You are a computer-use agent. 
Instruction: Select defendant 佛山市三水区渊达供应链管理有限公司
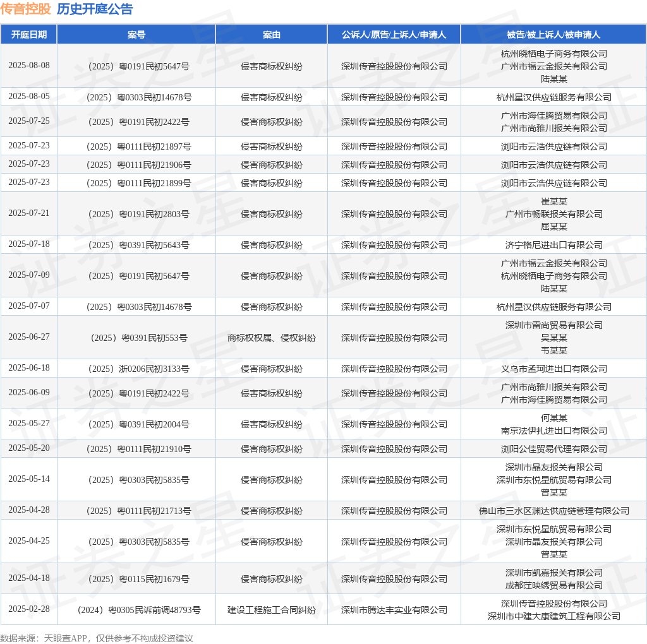[x=553, y=511]
